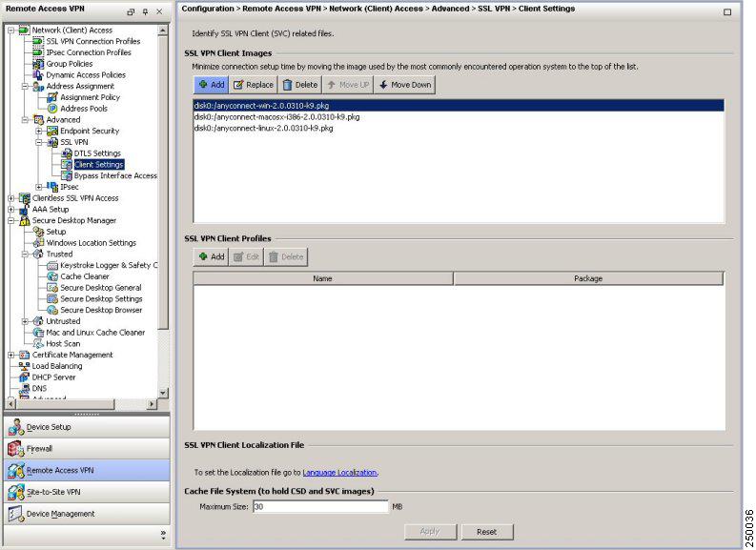This screenshot has width=756, height=550.
Task: Click the Load Balancing icon
Action: pos(25,366)
